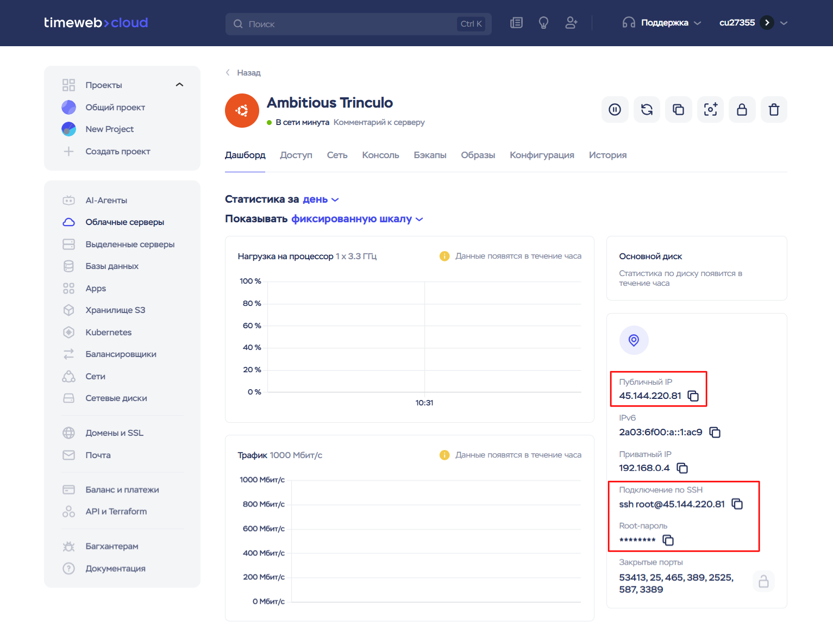The image size is (833, 644).
Task: Click the server name Ambitious Trinculo
Action: (330, 103)
